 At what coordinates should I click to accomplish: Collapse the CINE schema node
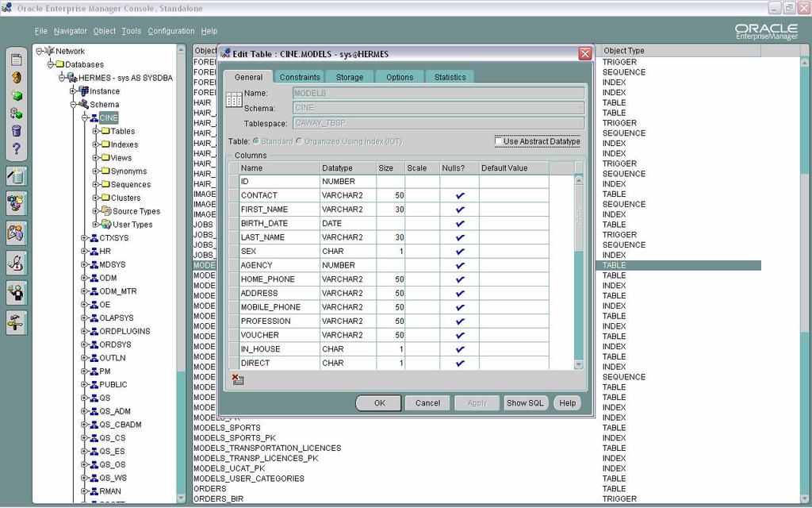coord(84,117)
